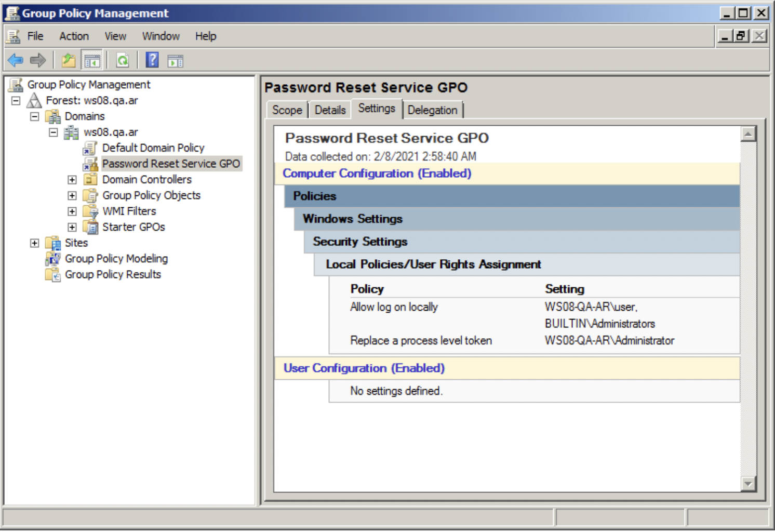The image size is (775, 532).
Task: Expand the Starter GPOs node
Action: pyautogui.click(x=72, y=228)
